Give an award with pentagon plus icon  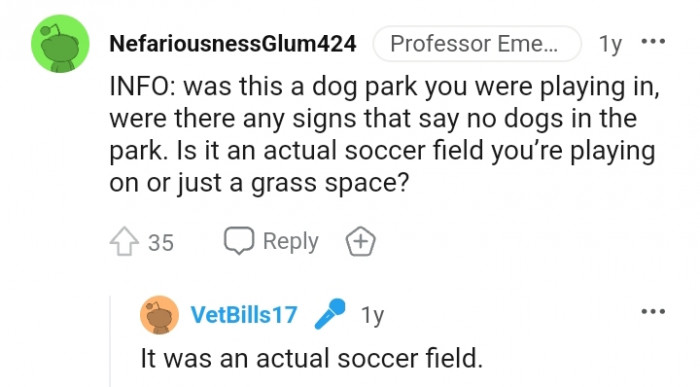[x=361, y=241]
